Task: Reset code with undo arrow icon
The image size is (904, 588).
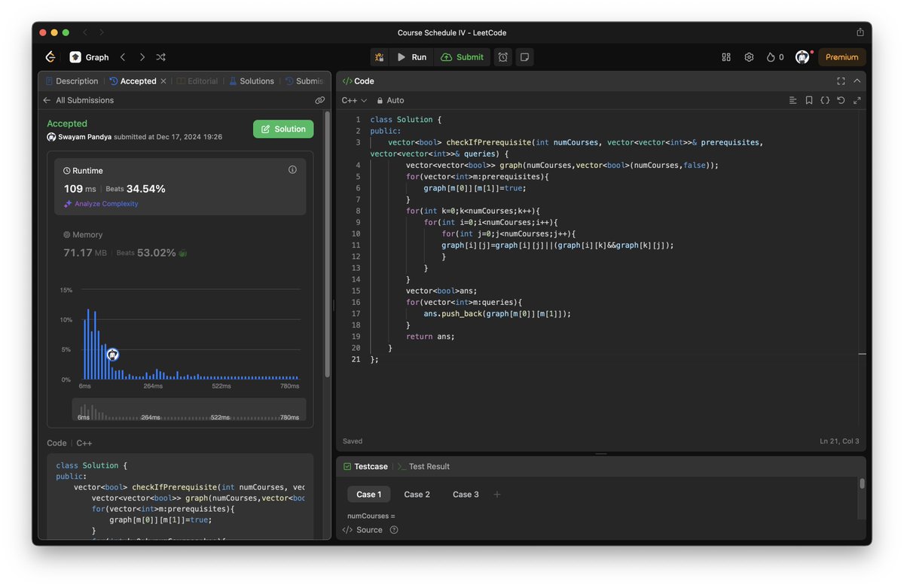Action: (x=841, y=100)
